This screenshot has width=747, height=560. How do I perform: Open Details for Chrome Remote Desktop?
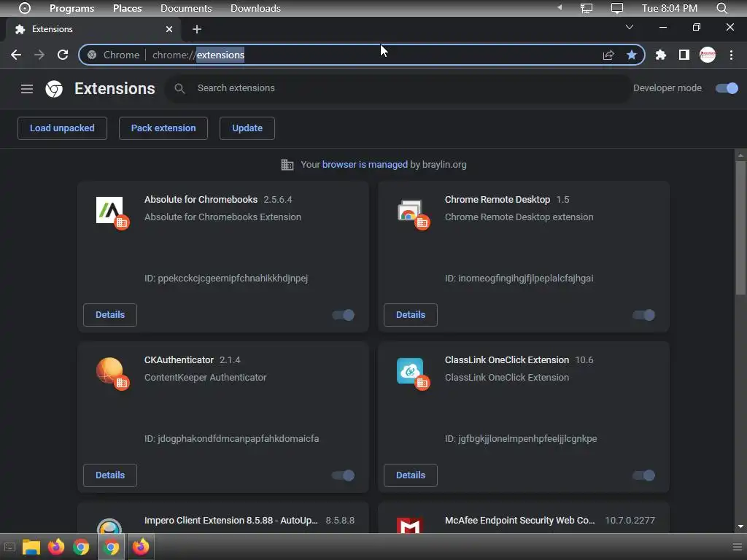[411, 315]
